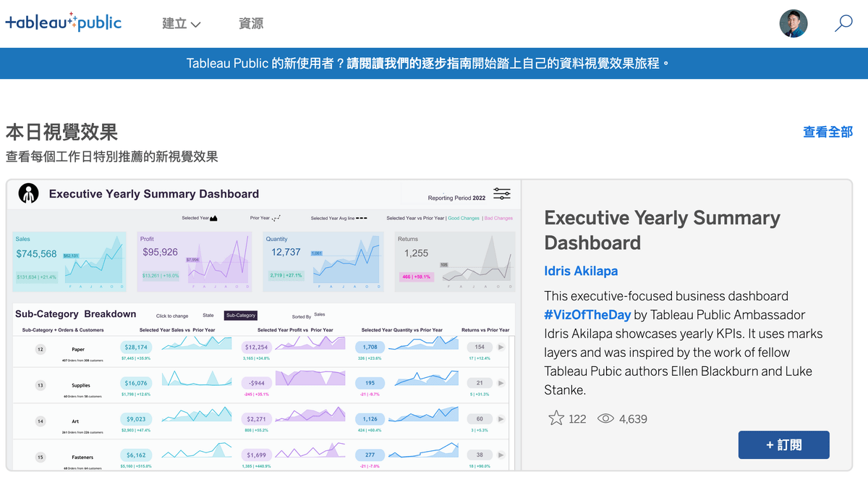Click the Good Changes legend label
The height and width of the screenshot is (480, 868).
464,218
